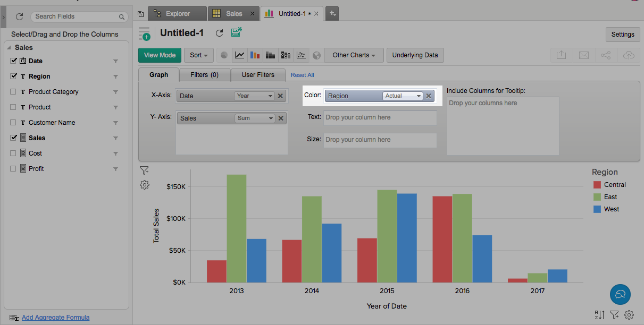Switch to the User Filters tab
The image size is (644, 325).
click(258, 75)
